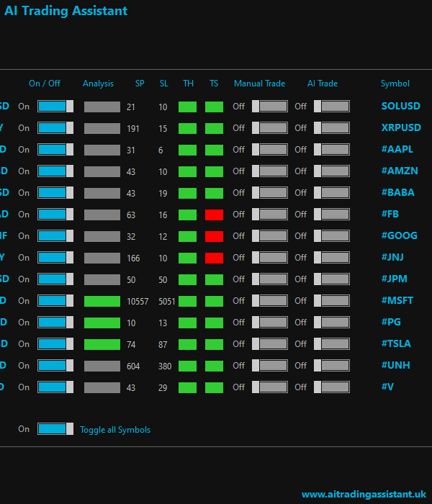The width and height of the screenshot is (432, 504).
Task: Click the SP value 166
Action: 133,258
